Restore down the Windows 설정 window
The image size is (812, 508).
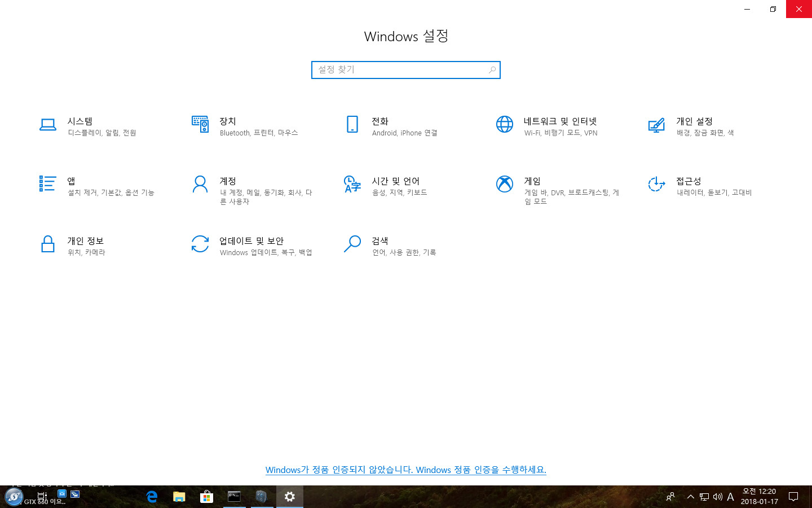click(x=773, y=9)
